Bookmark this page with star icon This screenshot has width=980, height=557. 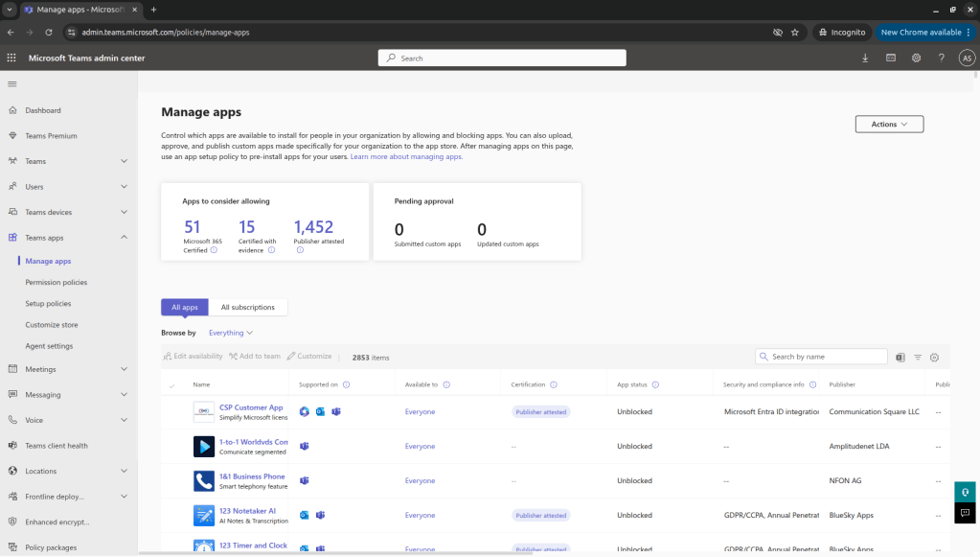[x=795, y=33]
